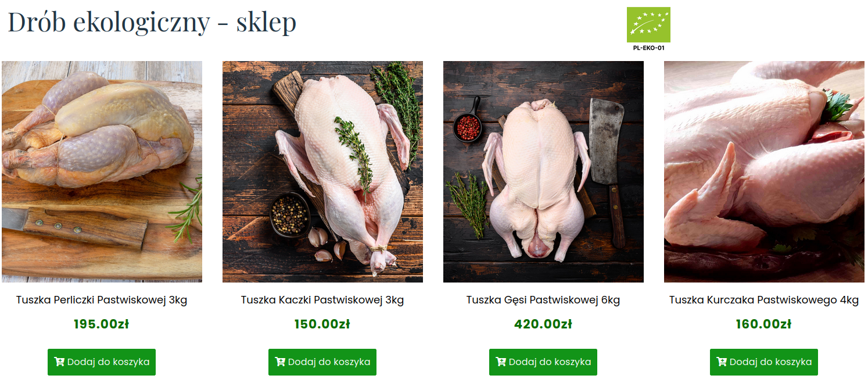Add Tuszka Gęsi Pastwiskowej to cart
Viewport: 868px width, 386px height.
[x=543, y=362]
